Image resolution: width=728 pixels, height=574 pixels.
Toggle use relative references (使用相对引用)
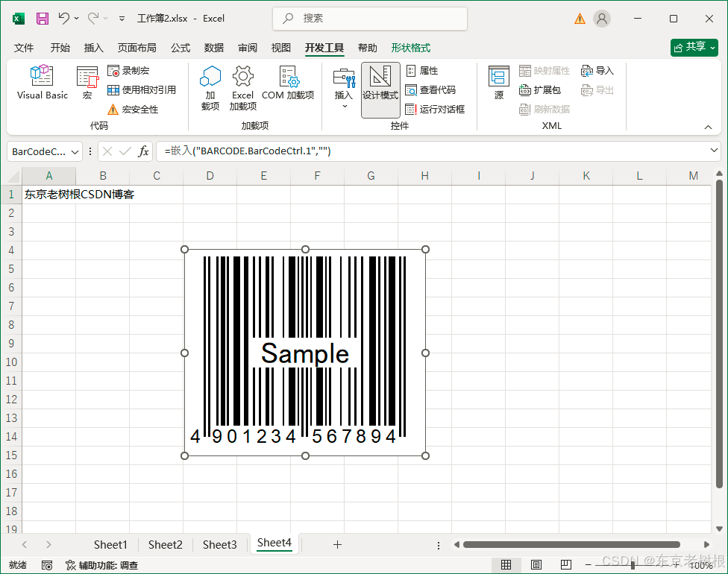[142, 90]
